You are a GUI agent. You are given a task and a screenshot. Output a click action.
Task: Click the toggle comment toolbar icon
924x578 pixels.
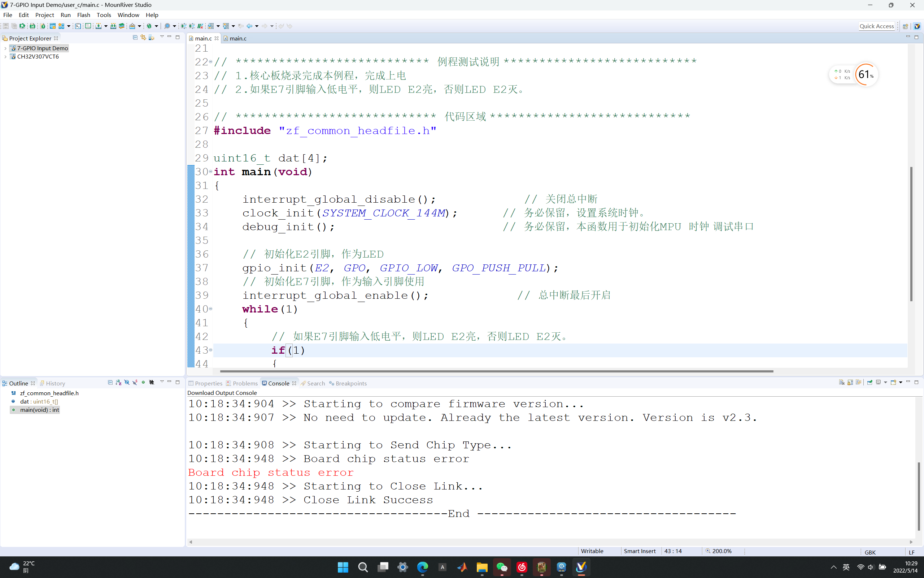click(x=200, y=26)
